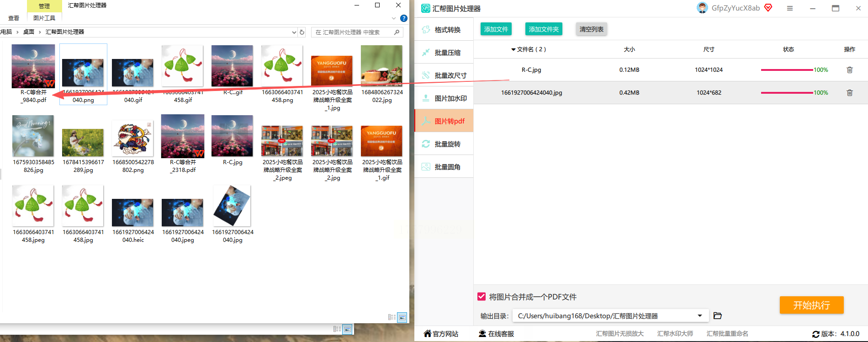This screenshot has height=342, width=868.
Task: Open 图片工具 ribbon tab
Action: pyautogui.click(x=44, y=18)
